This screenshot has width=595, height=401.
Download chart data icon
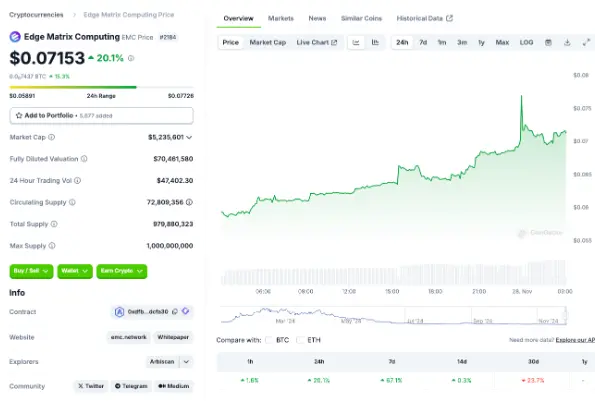[567, 42]
